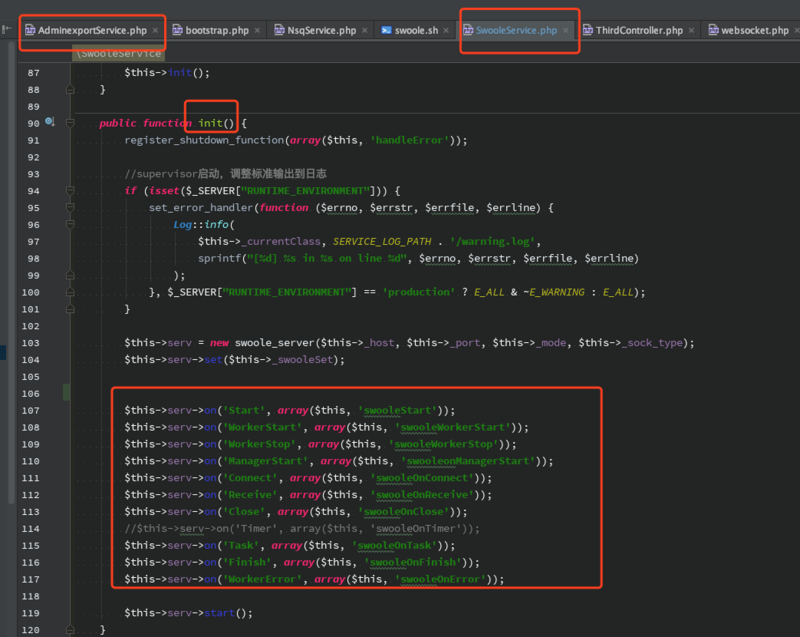Click the 'swooleWorkerStart' string on line 108
Screen dimensions: 800x637
coord(453,427)
